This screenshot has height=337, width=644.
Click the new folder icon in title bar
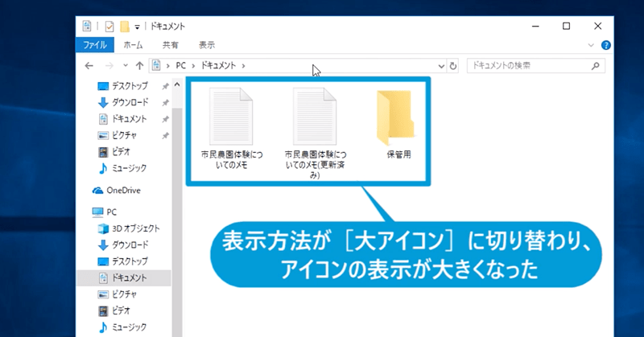click(125, 27)
